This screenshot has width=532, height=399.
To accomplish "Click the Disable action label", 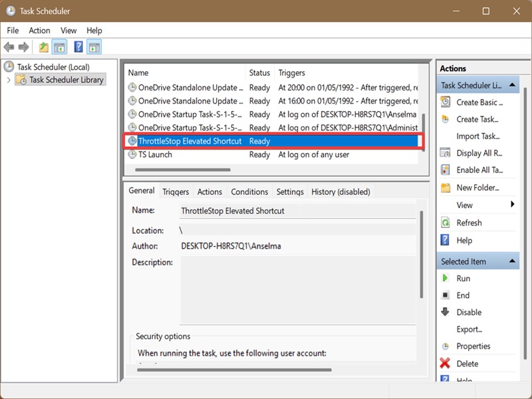I will pos(469,312).
